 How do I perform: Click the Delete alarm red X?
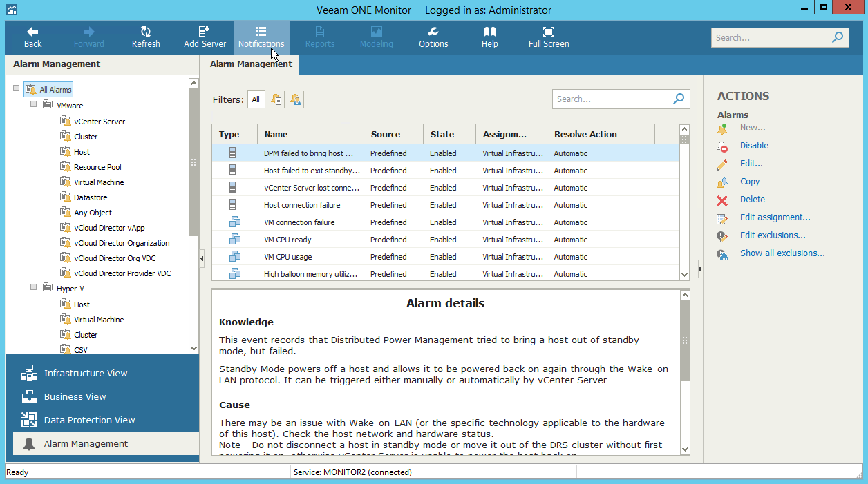click(722, 200)
